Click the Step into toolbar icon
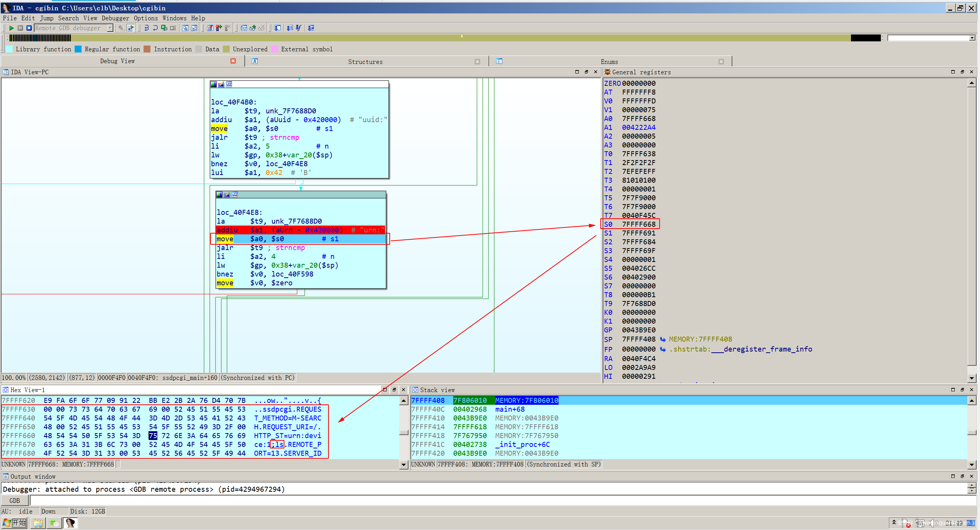 coord(147,28)
